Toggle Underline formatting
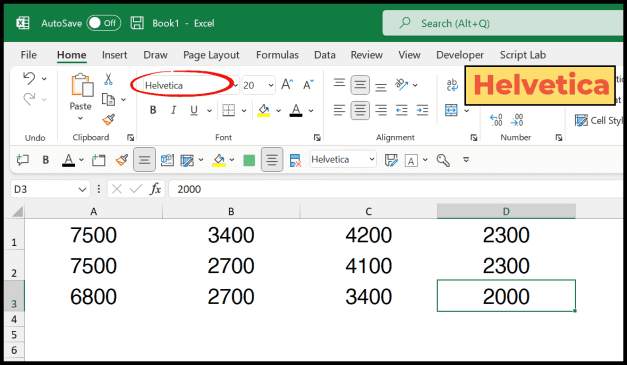Screen dimensions: 627x365 [x=194, y=110]
